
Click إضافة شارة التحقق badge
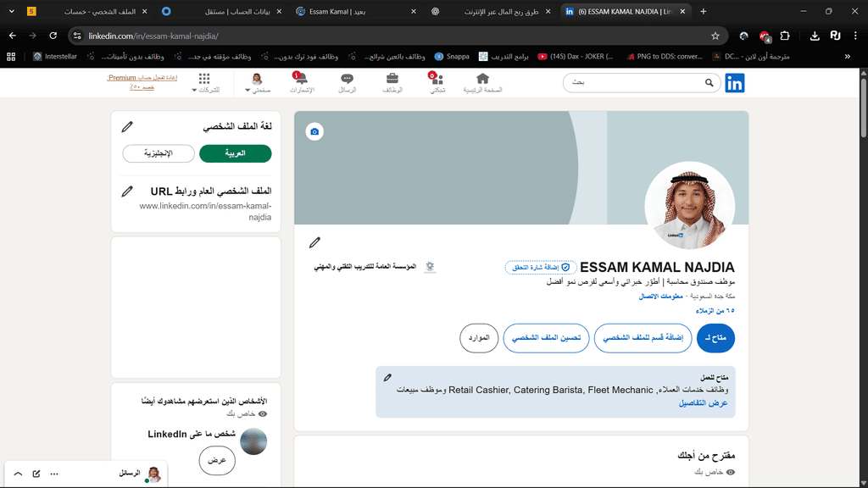pyautogui.click(x=541, y=267)
